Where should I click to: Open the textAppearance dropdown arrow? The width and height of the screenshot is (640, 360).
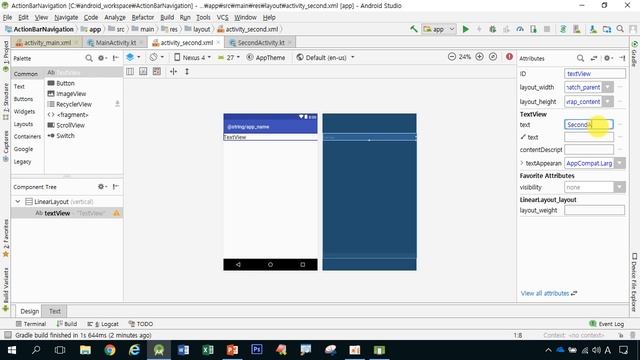click(620, 163)
